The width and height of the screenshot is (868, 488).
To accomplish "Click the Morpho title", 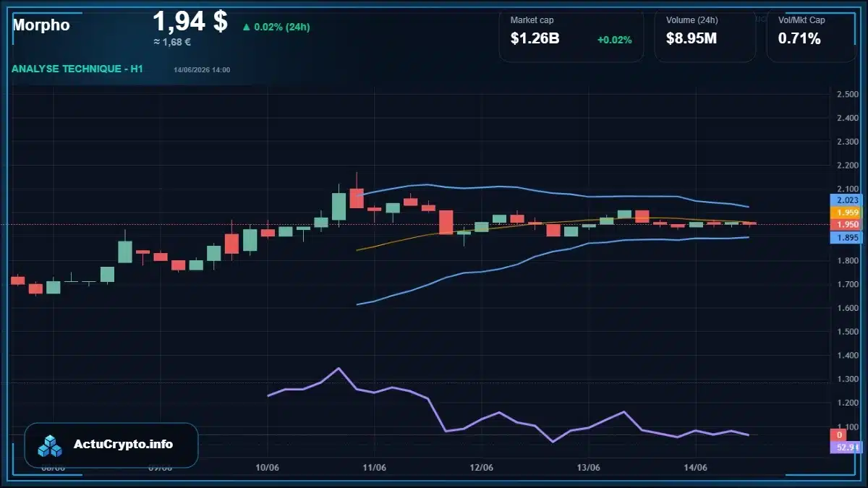I will [x=41, y=25].
